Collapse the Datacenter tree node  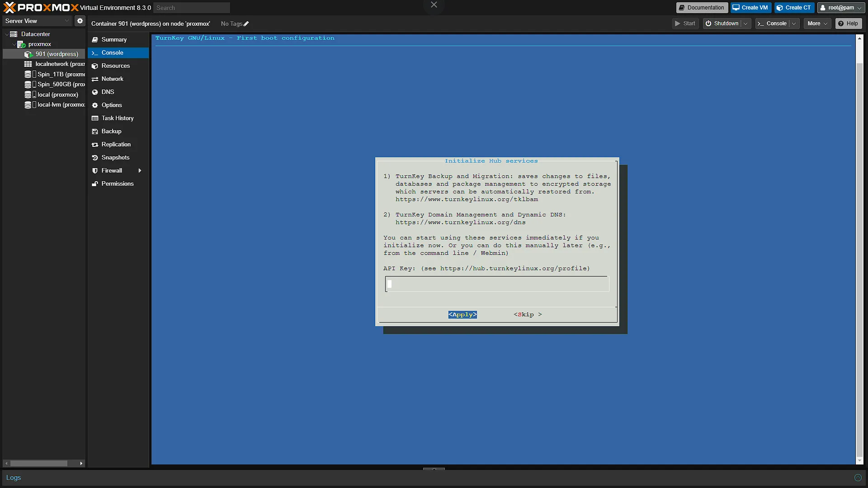click(x=6, y=34)
